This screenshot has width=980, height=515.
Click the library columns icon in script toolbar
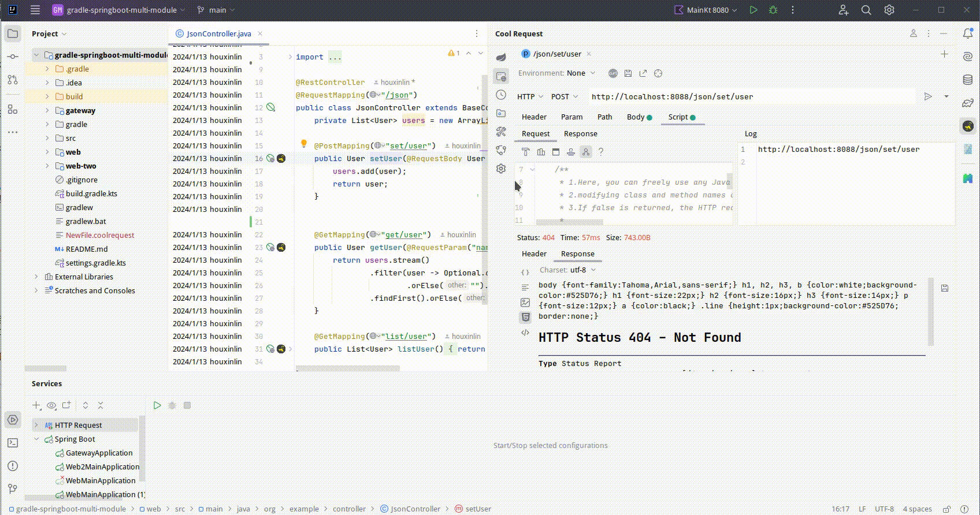(x=541, y=152)
